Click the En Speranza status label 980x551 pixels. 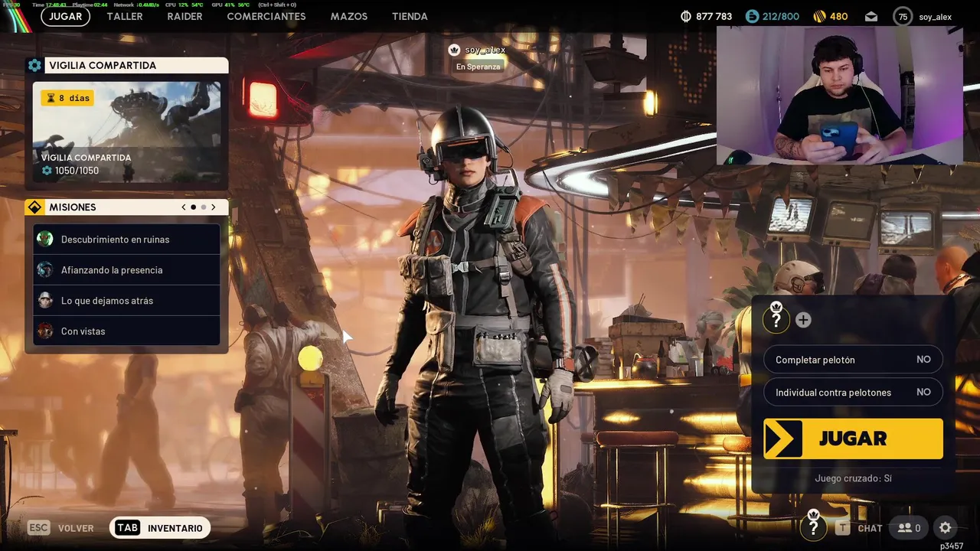(x=478, y=67)
